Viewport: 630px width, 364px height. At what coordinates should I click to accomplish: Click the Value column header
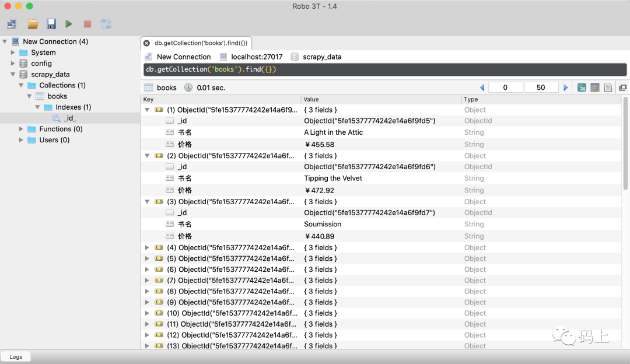tap(381, 99)
